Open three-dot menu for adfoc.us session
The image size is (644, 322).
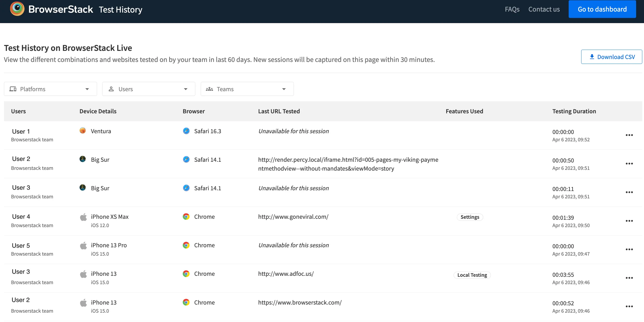pyautogui.click(x=629, y=278)
